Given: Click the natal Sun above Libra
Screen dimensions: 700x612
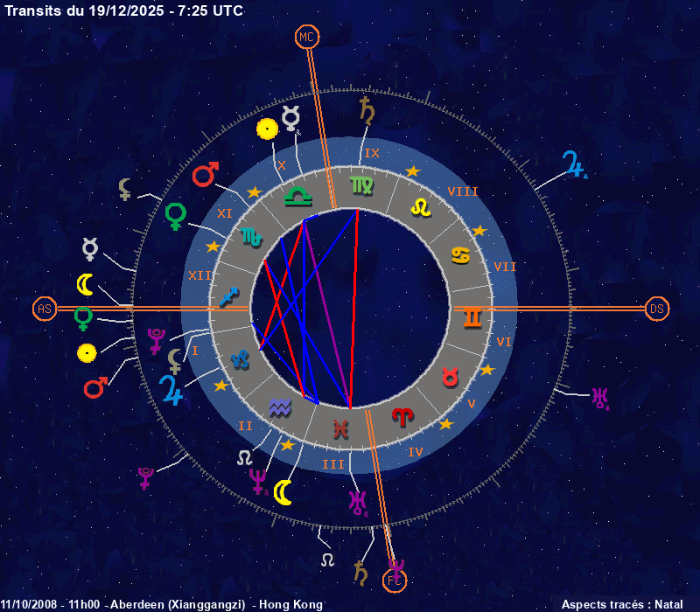Looking at the screenshot, I should click(x=267, y=129).
